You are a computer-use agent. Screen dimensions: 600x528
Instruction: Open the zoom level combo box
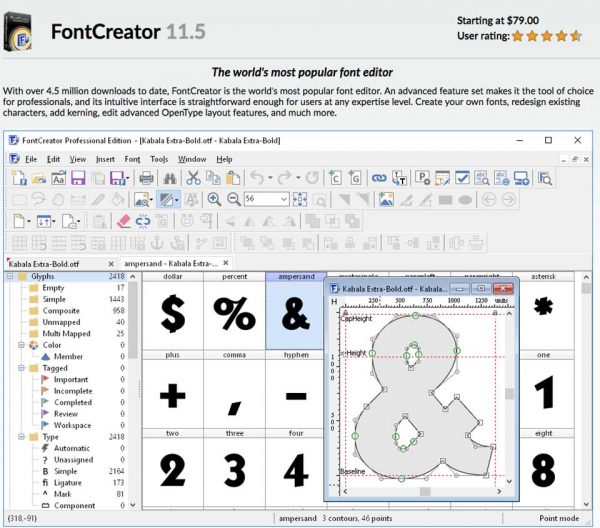284,199
